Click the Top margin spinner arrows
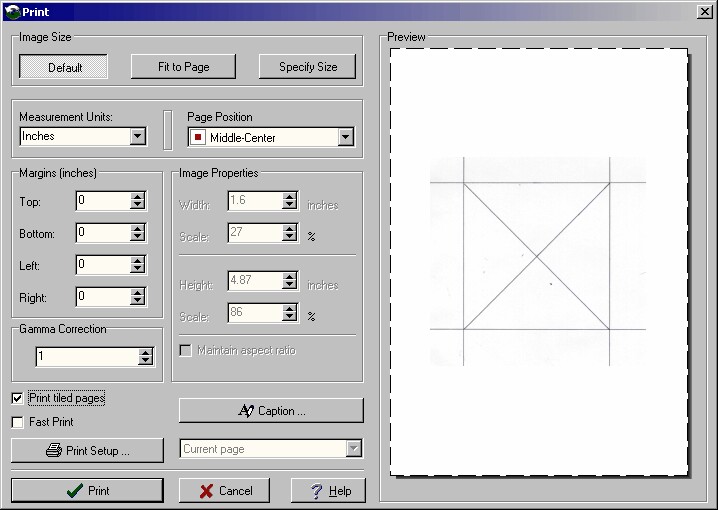718x510 pixels. [x=137, y=201]
